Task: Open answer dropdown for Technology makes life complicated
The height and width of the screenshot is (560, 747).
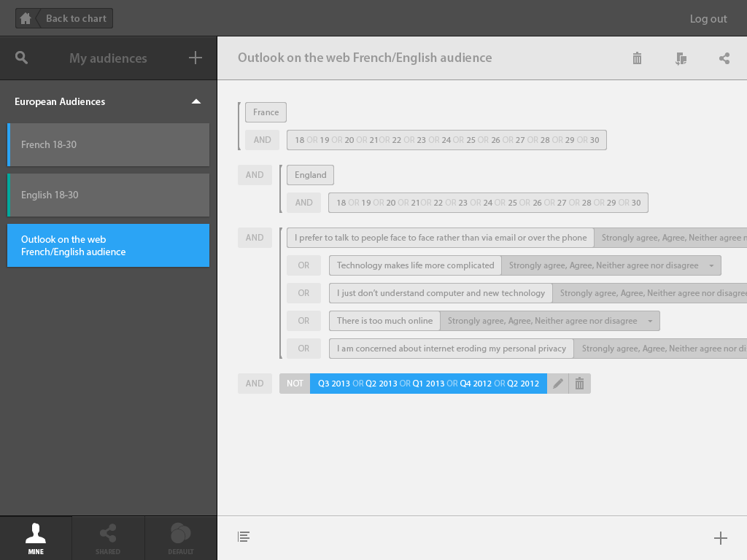Action: click(611, 265)
